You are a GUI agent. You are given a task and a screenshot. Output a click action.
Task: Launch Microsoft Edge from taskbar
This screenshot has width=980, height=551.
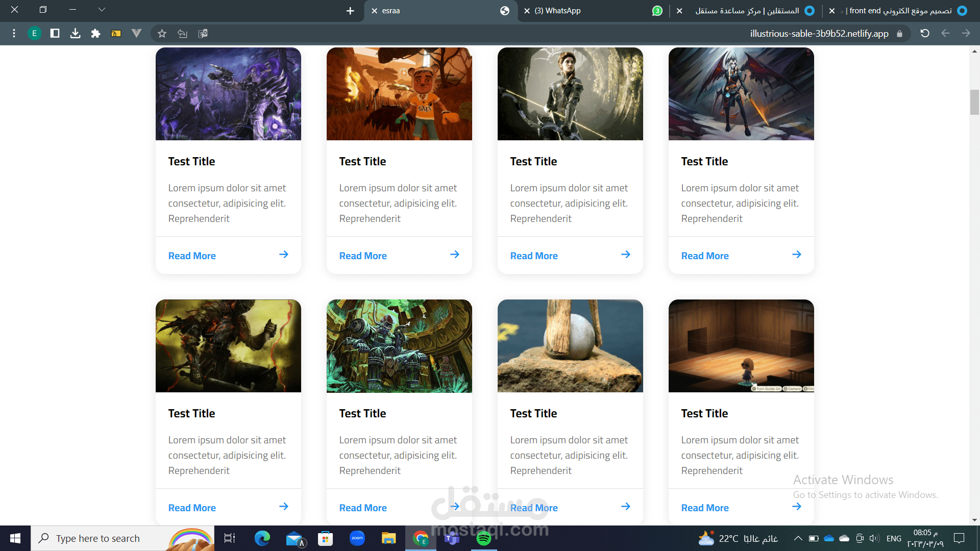coord(262,538)
